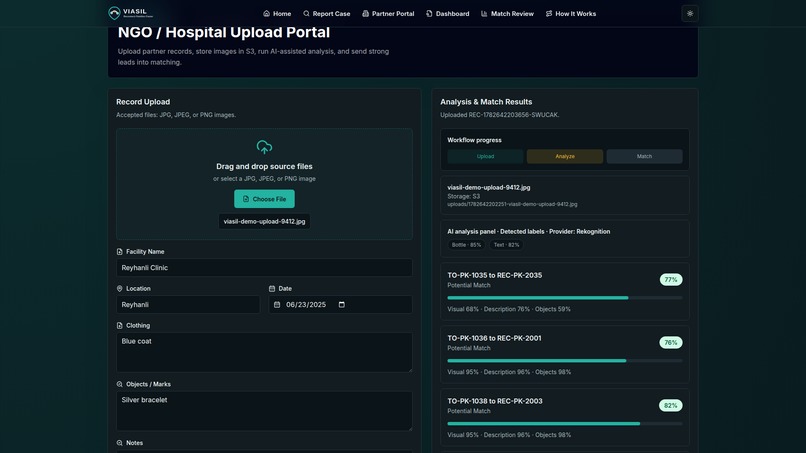Click the 82% score badge
This screenshot has height=453, width=806.
point(670,406)
